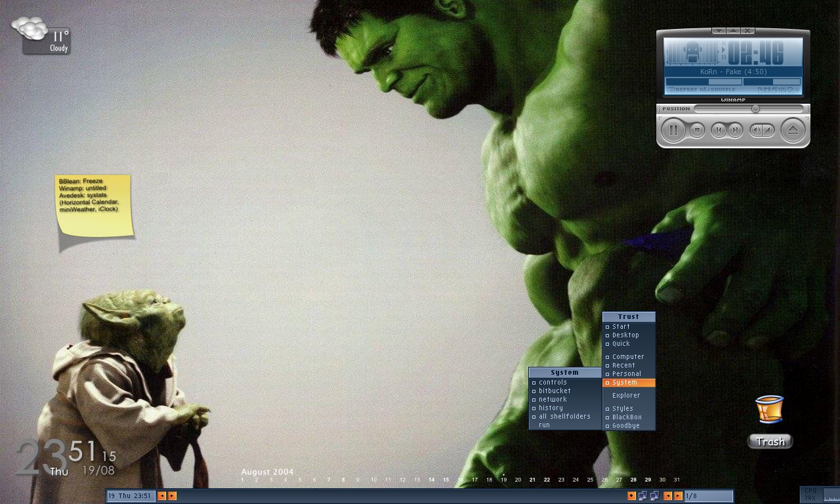Click the song title KoRn - Fake
Screen dimensions: 840x504
(732, 72)
